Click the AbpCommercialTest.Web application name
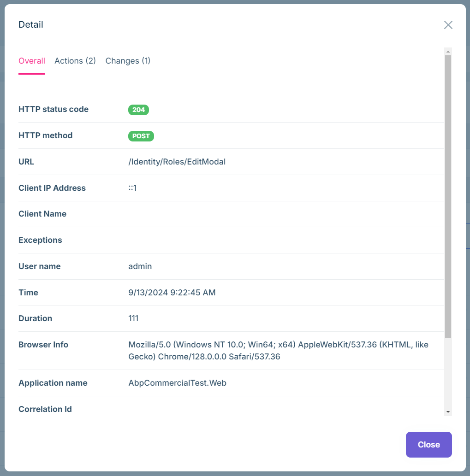The image size is (470, 476). (x=177, y=383)
